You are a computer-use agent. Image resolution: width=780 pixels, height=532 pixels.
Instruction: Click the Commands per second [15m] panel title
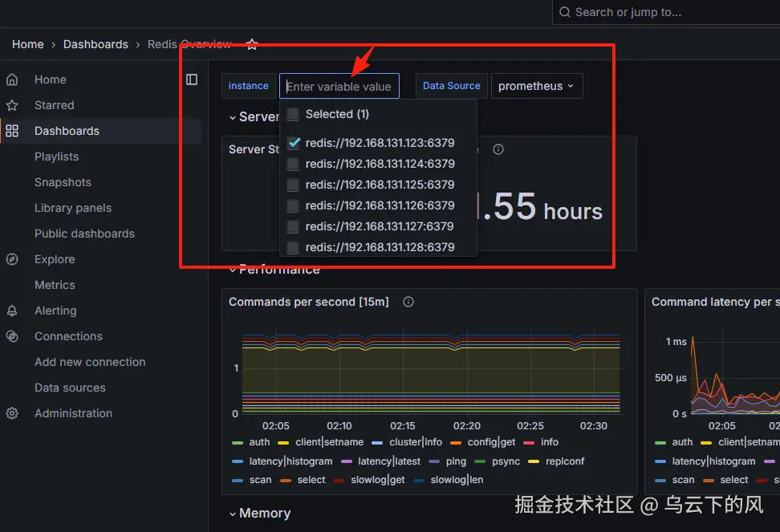pos(308,302)
